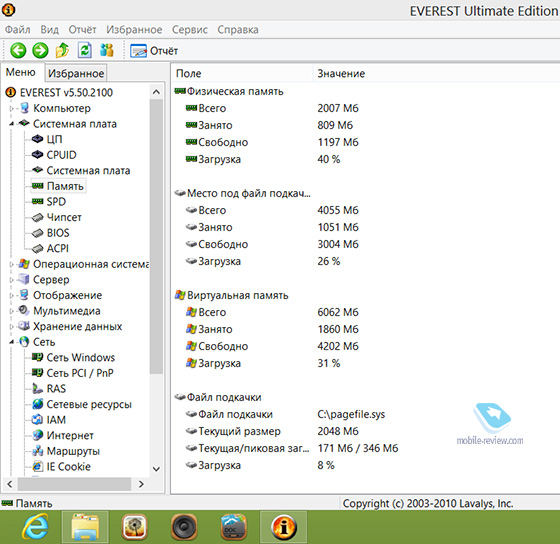Click the Сервер icon in tree
560x544 pixels.
coord(24,279)
